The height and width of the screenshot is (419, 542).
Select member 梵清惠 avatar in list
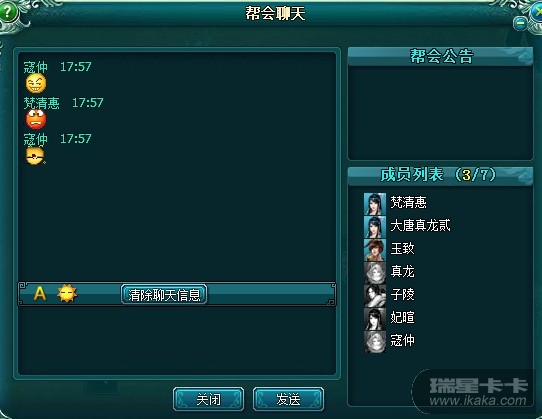click(375, 204)
